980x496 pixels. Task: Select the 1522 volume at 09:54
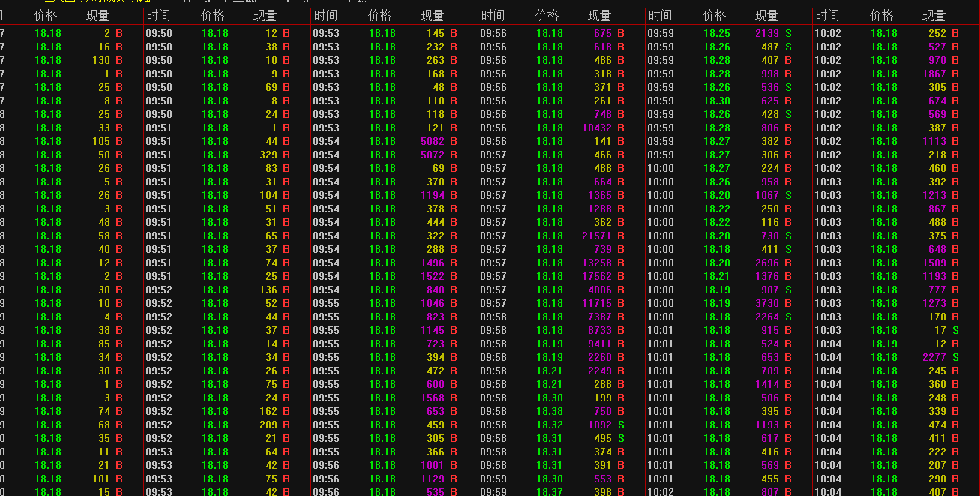tap(433, 276)
